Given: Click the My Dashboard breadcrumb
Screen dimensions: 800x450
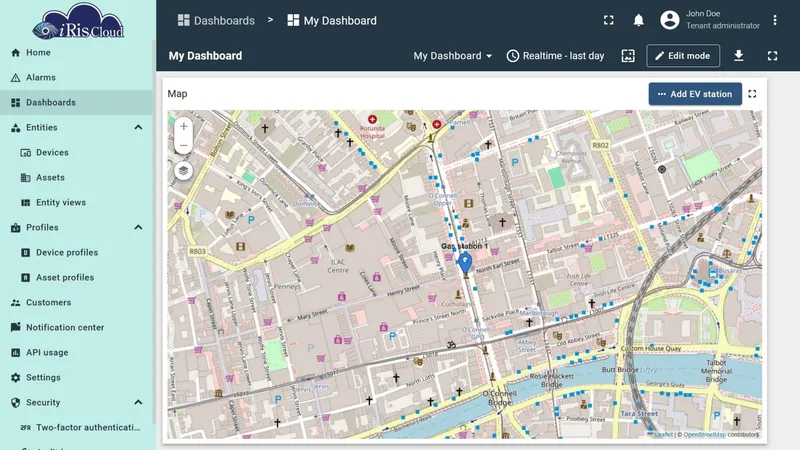Looking at the screenshot, I should click(332, 20).
